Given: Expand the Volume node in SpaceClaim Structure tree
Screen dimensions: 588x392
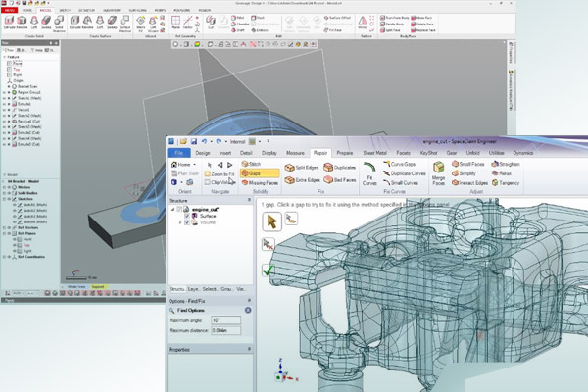Looking at the screenshot, I should pyautogui.click(x=180, y=222).
